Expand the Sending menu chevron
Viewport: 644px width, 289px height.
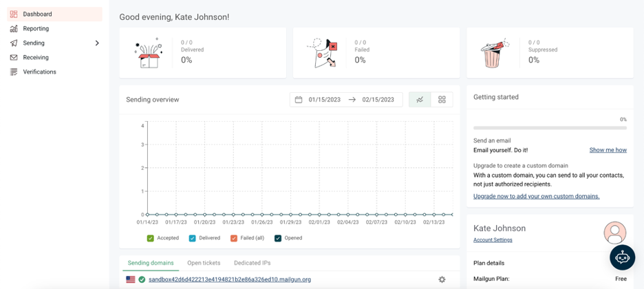tap(97, 43)
